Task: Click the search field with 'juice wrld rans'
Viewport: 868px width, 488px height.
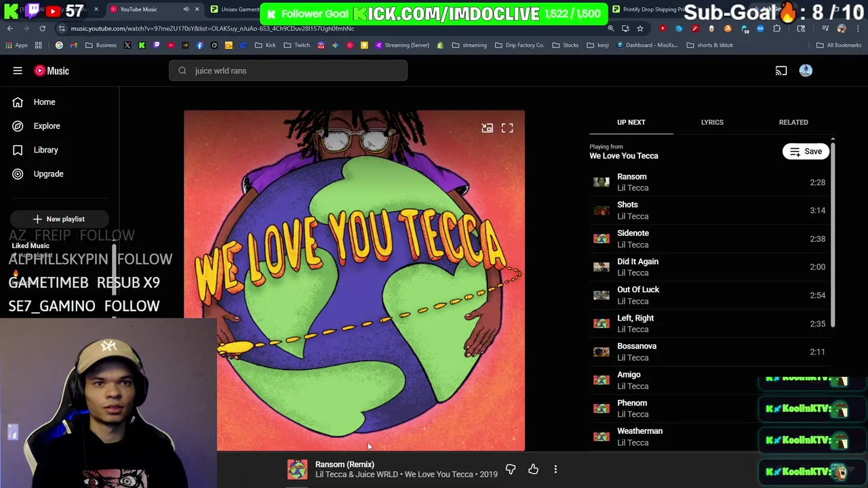Action: (288, 70)
